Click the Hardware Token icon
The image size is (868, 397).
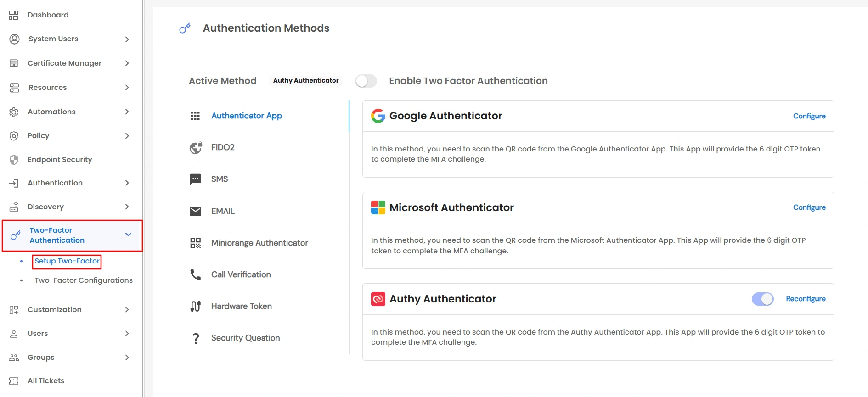coord(196,306)
